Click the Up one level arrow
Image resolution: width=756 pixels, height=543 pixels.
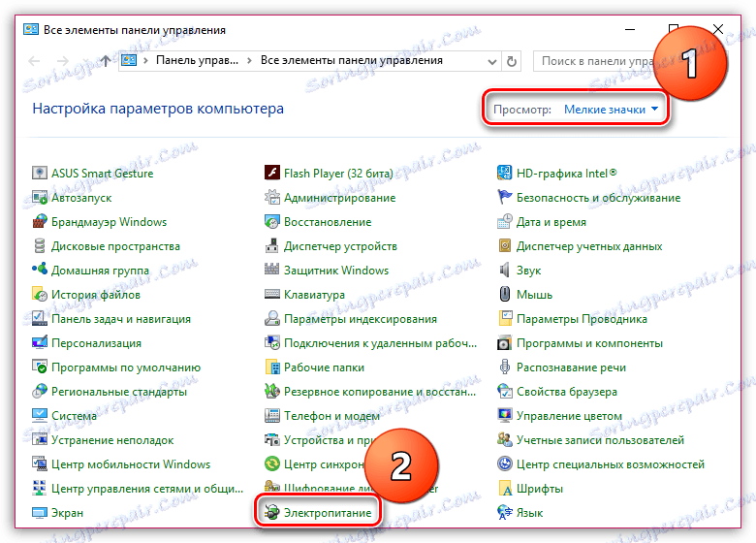tap(106, 61)
